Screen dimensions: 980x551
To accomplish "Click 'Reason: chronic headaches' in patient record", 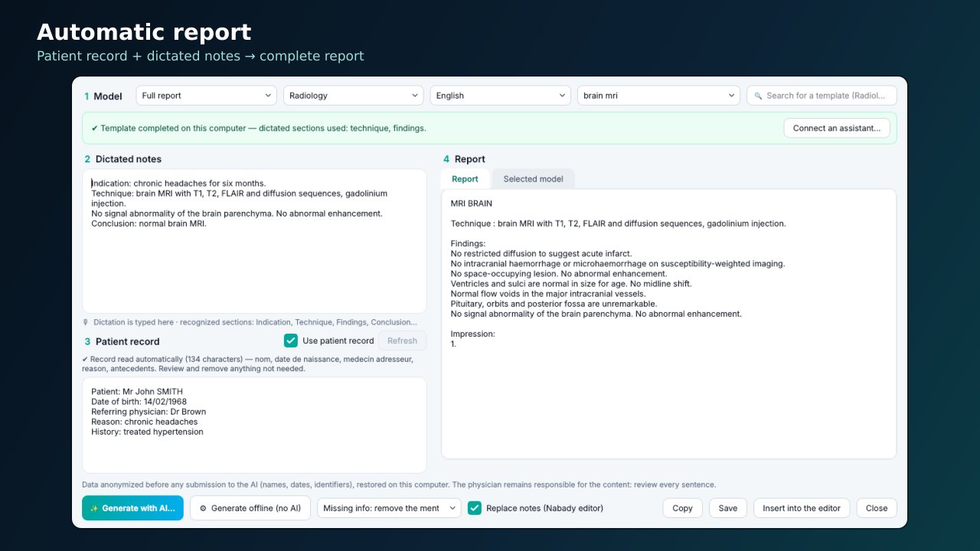I will point(144,422).
